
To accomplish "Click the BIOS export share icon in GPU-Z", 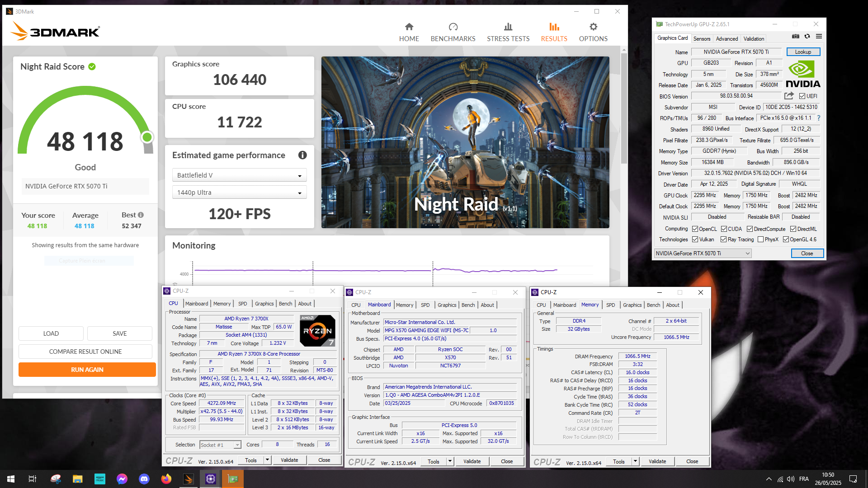I will click(x=789, y=96).
